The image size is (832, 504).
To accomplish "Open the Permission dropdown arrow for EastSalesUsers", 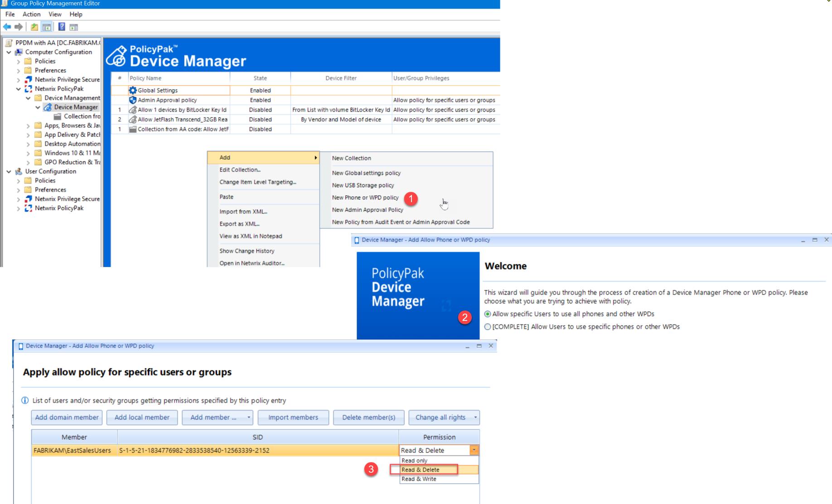I will (474, 451).
